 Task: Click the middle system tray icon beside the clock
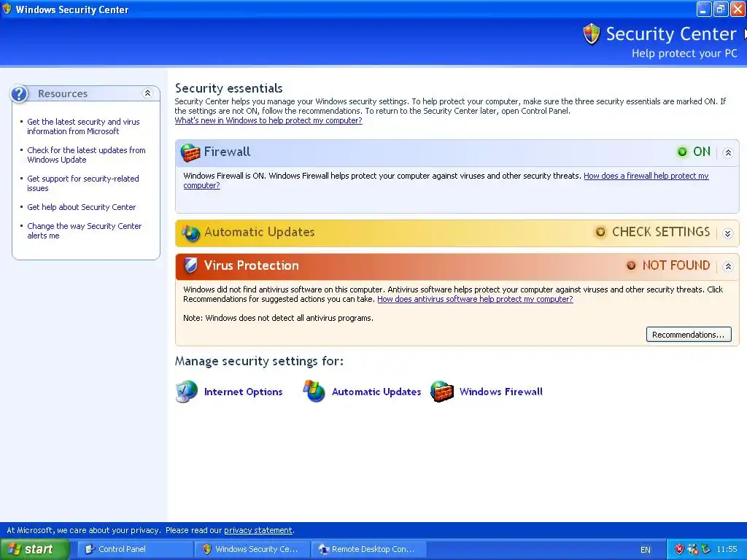pyautogui.click(x=692, y=549)
